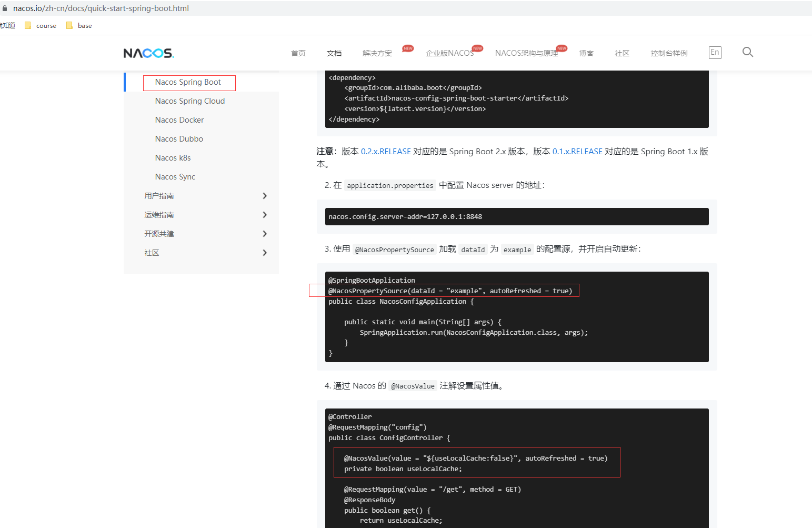Select Nacos Spring Cloud in sidebar
The height and width of the screenshot is (528, 812).
click(189, 101)
